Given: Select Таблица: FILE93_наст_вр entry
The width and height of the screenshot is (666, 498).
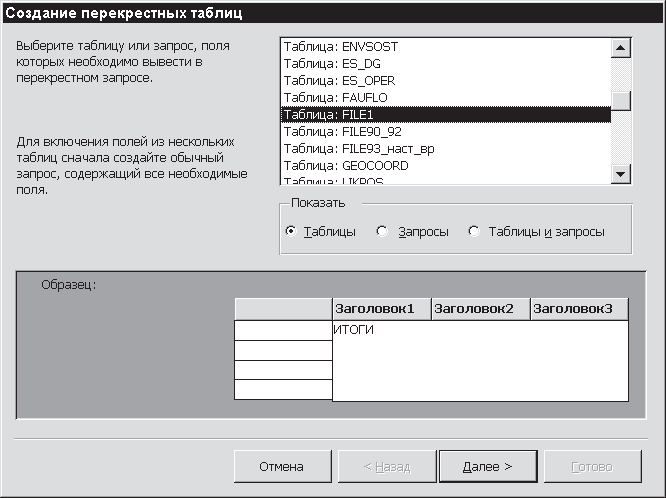Looking at the screenshot, I should coord(360,149).
